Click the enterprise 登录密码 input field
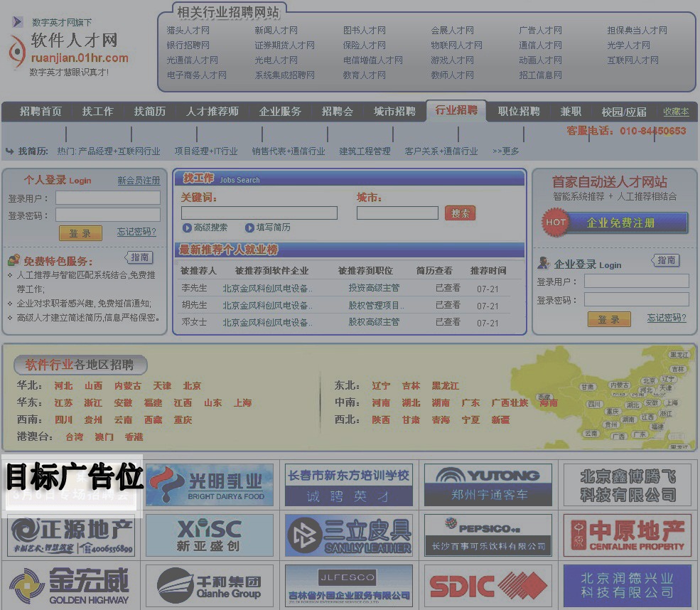 coord(637,299)
